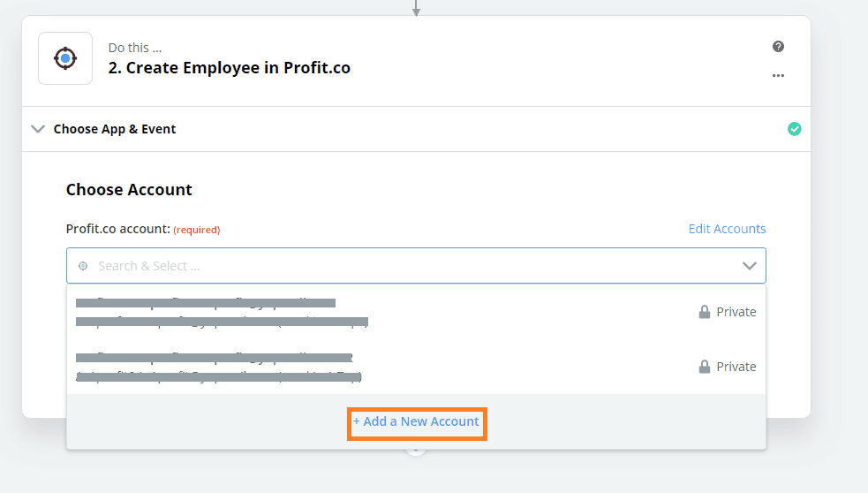Screen dimensions: 868x493
Task: Focus the Search & Select input field
Action: click(416, 266)
